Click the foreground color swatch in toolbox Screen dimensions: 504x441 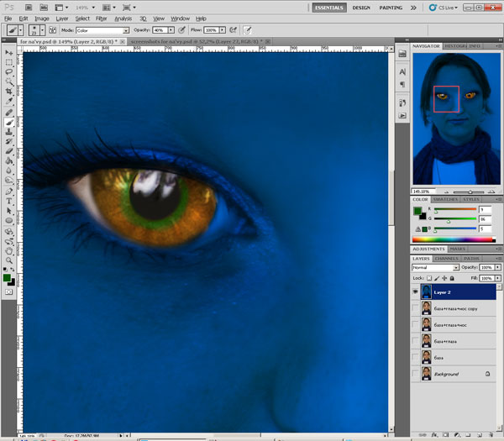pyautogui.click(x=7, y=276)
